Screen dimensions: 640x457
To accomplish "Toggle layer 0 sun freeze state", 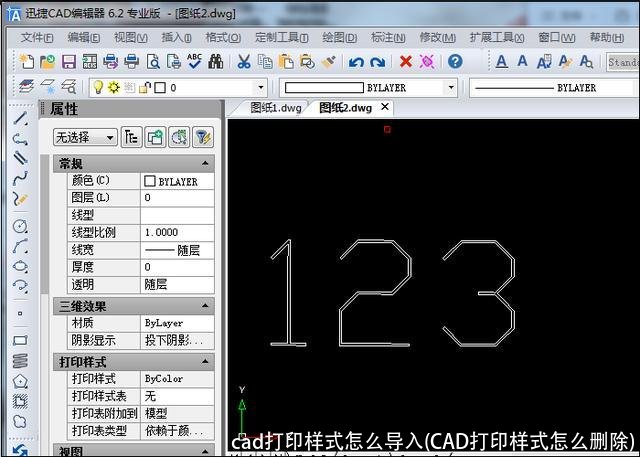I will pyautogui.click(x=114, y=87).
